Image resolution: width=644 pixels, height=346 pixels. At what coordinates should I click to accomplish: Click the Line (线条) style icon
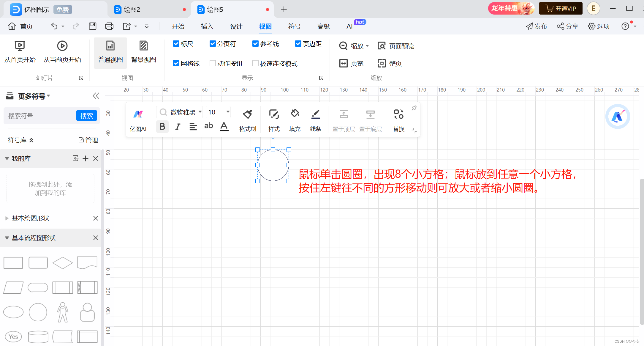coord(315,114)
